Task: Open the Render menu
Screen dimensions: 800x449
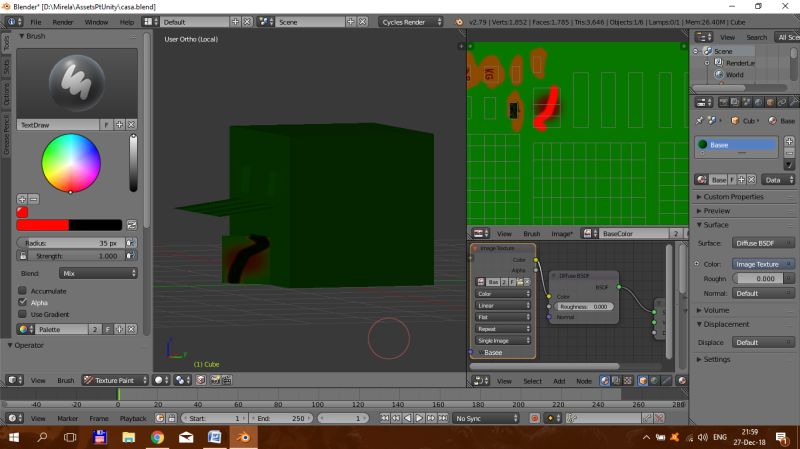Action: coord(63,22)
